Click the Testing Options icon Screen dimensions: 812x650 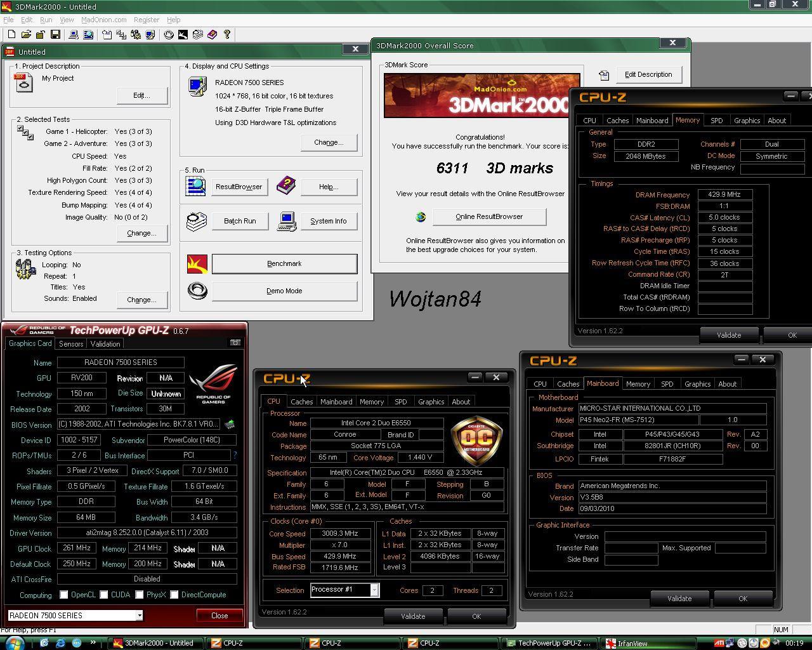25,269
